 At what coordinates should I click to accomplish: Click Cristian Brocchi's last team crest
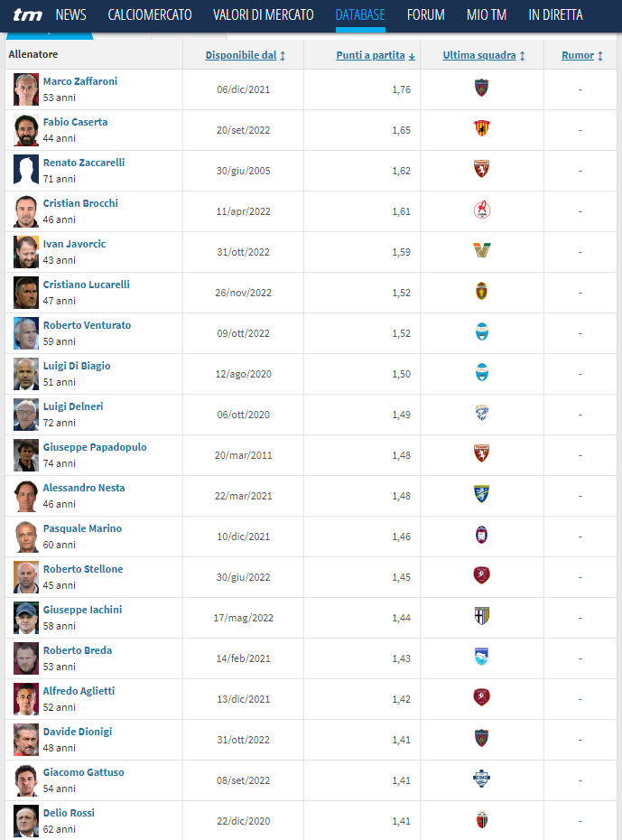point(482,210)
